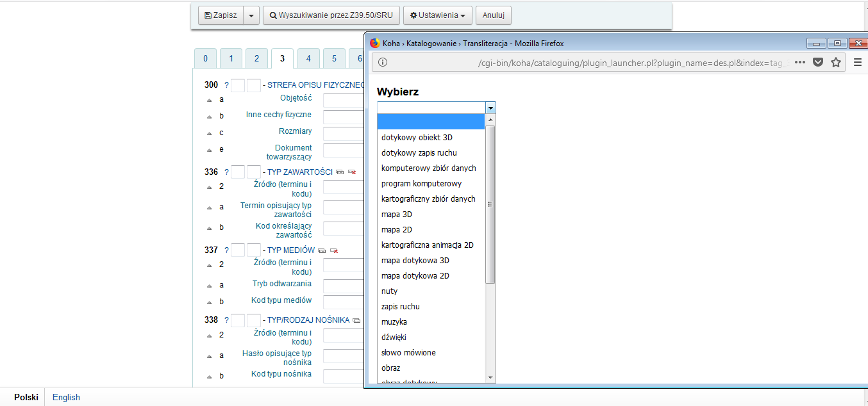The width and height of the screenshot is (868, 406).
Task: Click the Anuluj button
Action: 494,15
